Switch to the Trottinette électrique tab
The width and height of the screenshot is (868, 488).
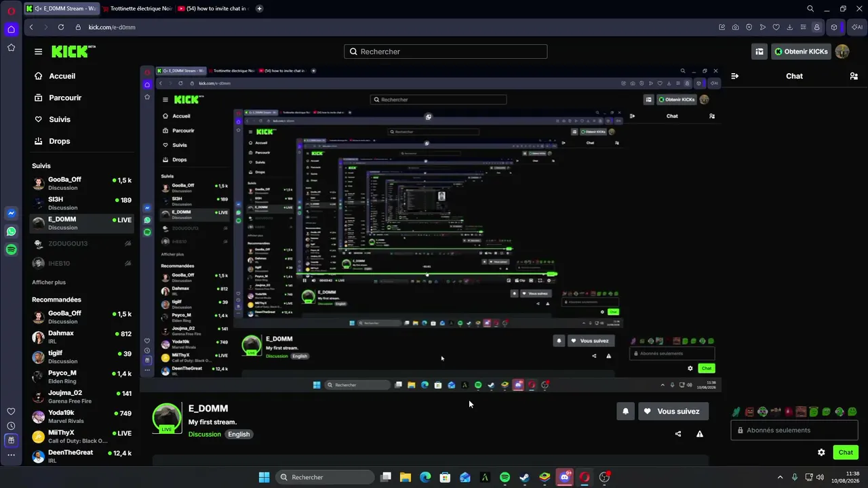[x=136, y=9]
